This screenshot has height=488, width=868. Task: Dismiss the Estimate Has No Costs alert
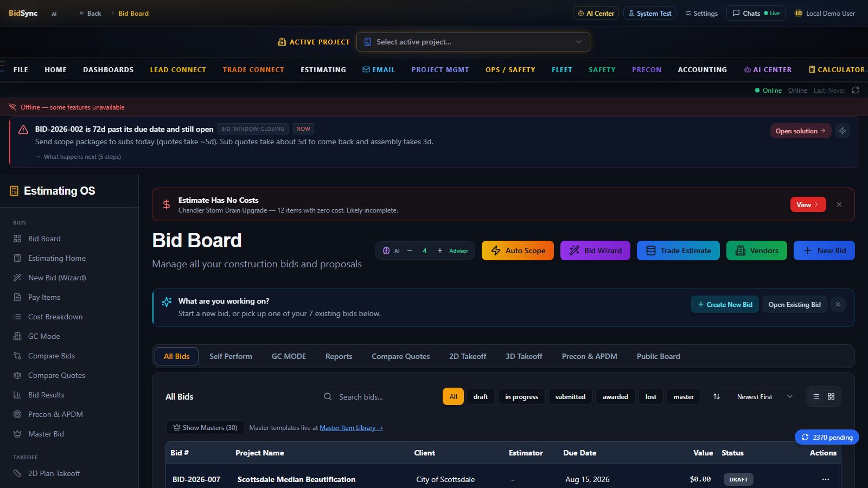coord(839,204)
